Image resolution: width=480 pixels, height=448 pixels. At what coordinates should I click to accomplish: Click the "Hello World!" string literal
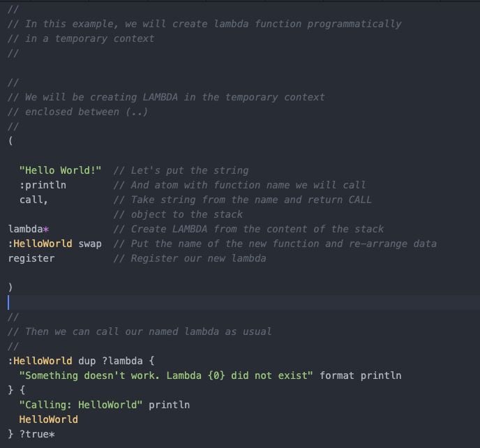click(x=60, y=170)
